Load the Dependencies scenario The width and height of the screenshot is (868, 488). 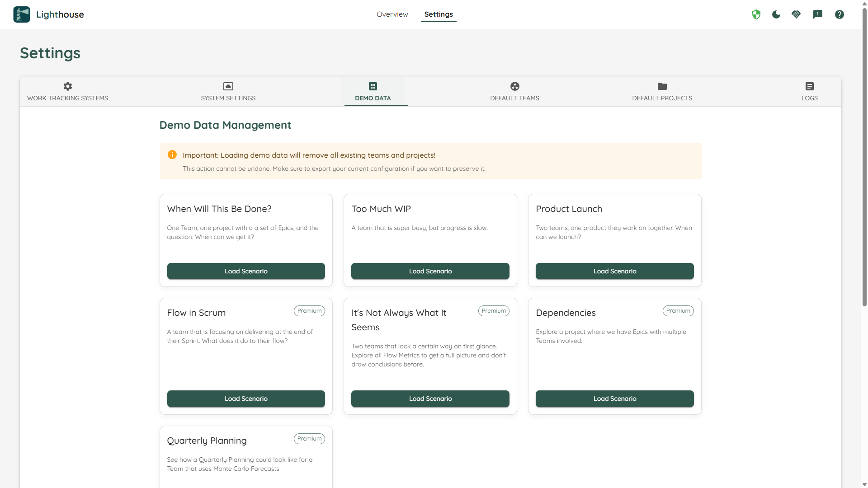click(614, 399)
